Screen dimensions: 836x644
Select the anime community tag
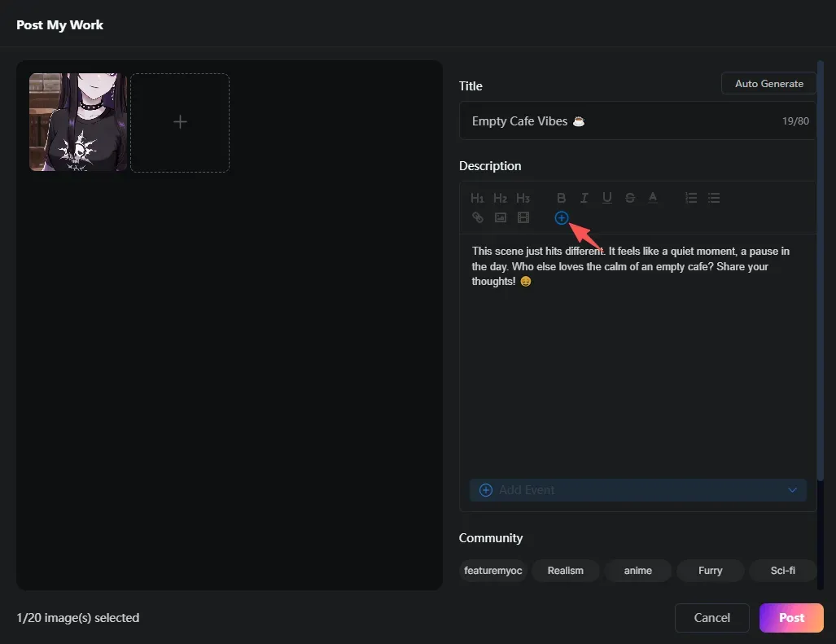638,571
